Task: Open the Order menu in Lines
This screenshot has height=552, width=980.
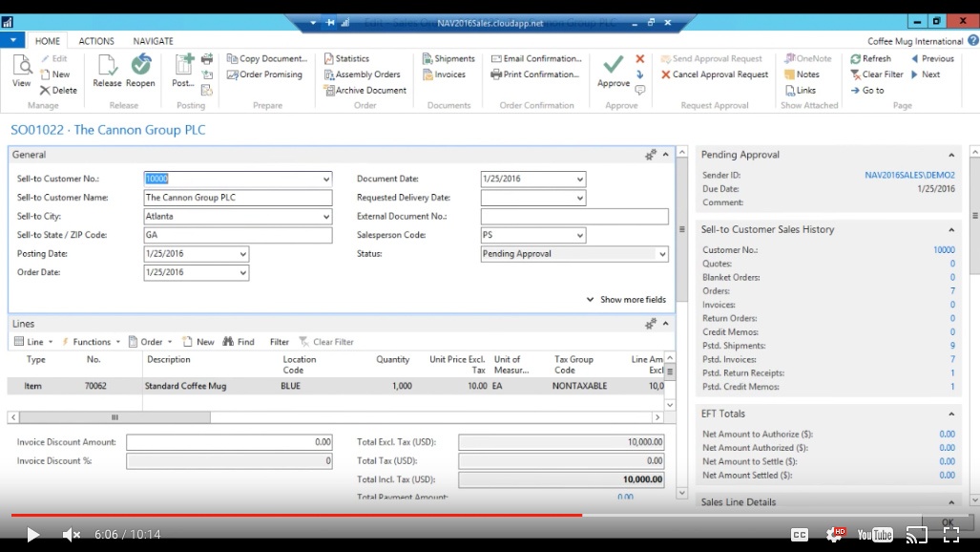Action: coord(151,342)
